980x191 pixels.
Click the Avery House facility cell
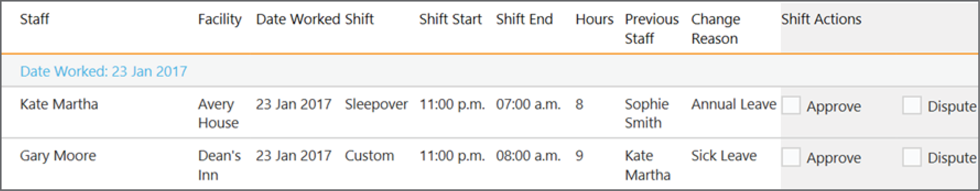point(218,113)
